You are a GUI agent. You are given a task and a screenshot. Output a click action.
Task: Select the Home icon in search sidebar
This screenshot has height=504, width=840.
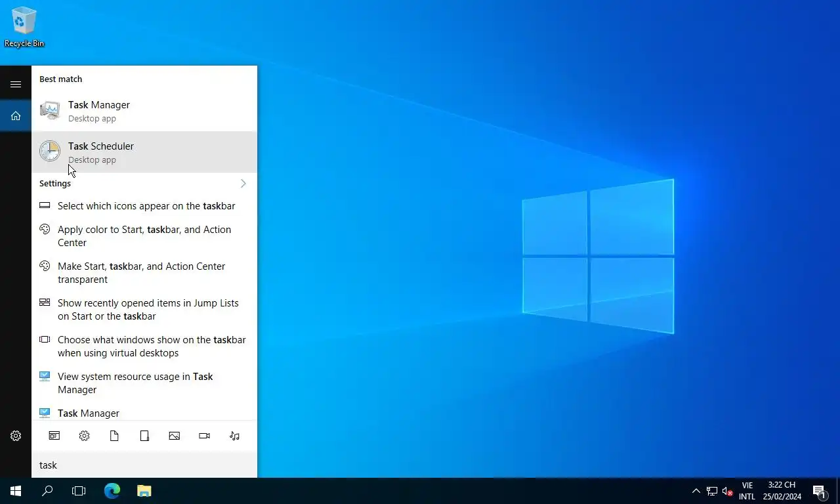(16, 115)
